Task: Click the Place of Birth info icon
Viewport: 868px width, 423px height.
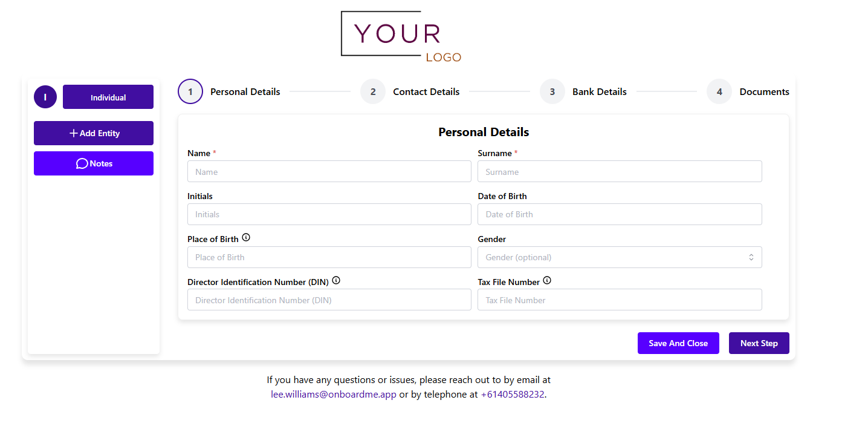Action: coord(246,238)
